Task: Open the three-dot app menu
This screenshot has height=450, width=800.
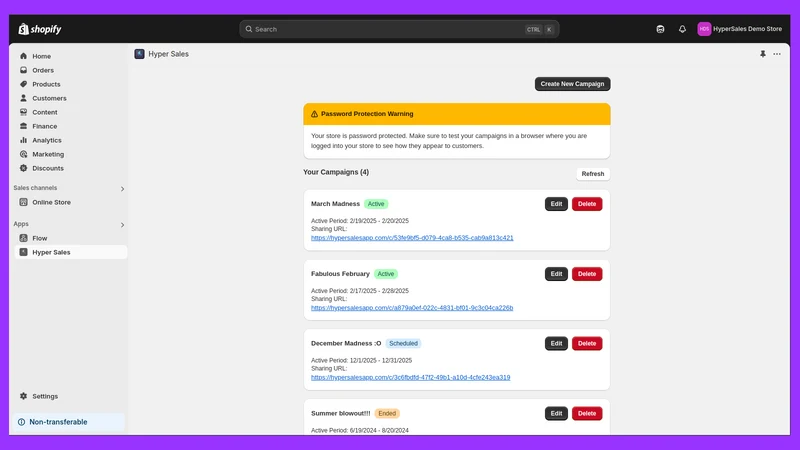Action: click(777, 54)
